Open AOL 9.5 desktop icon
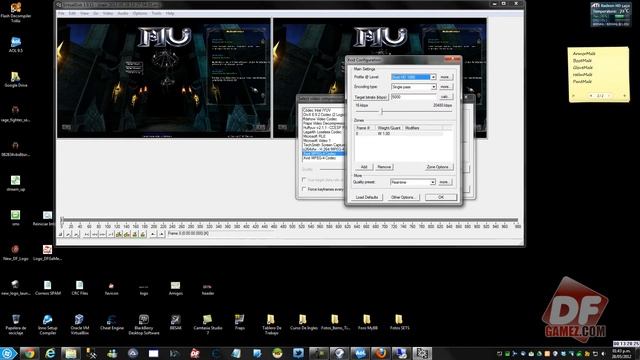The height and width of the screenshot is (360, 640). 16,45
